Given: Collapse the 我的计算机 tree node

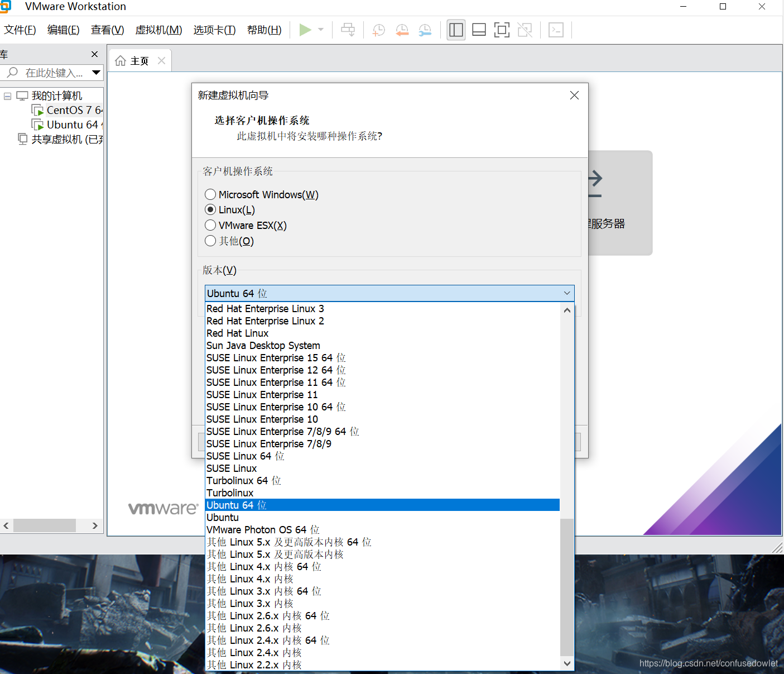Looking at the screenshot, I should coord(8,96).
